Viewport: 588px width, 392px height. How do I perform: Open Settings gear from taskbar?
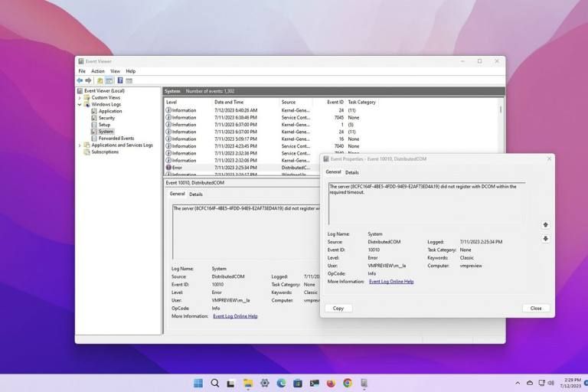[265, 383]
